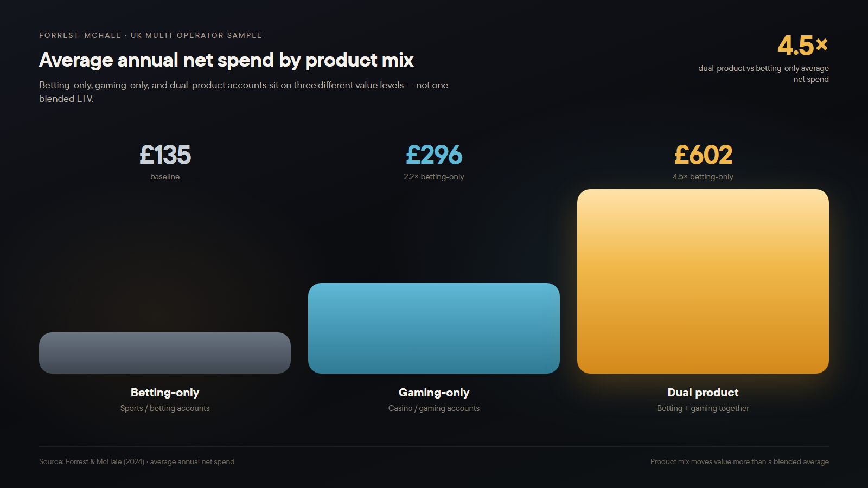Viewport: 868px width, 488px height.
Task: Click the Source: Forrest & McHale footnote
Action: click(137, 462)
